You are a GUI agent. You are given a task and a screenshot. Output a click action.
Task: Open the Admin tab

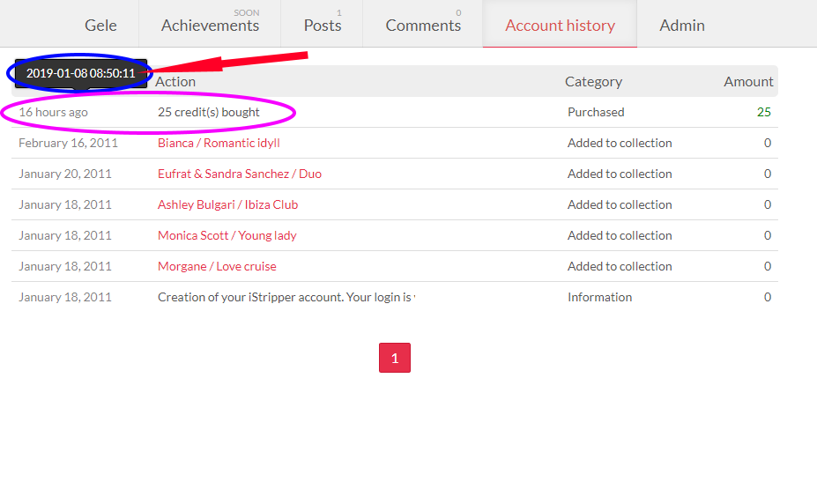click(681, 25)
